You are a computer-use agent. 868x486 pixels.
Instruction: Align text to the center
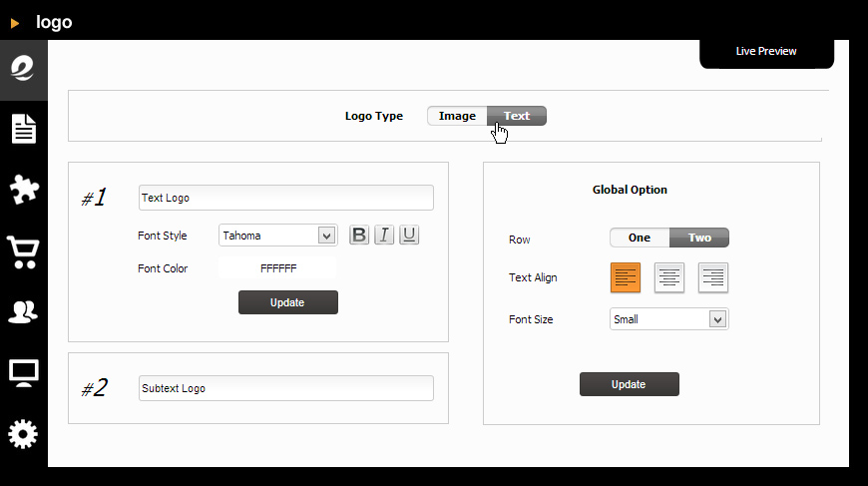pyautogui.click(x=669, y=277)
